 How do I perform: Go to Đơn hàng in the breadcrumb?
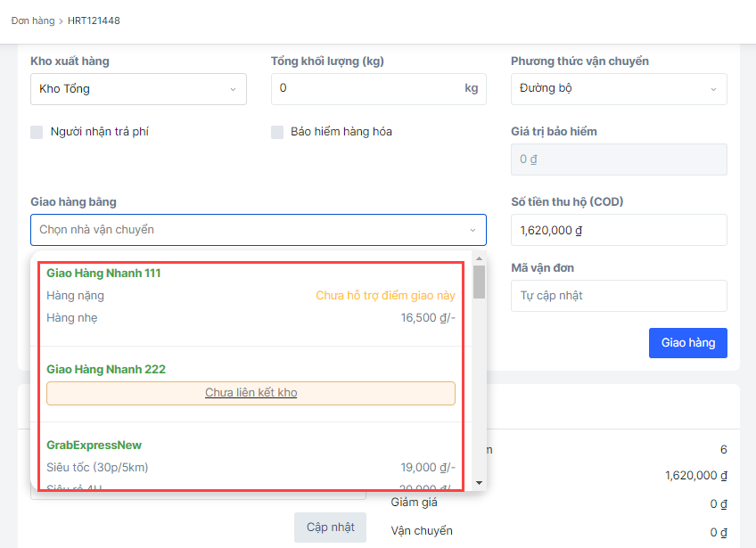click(x=33, y=20)
